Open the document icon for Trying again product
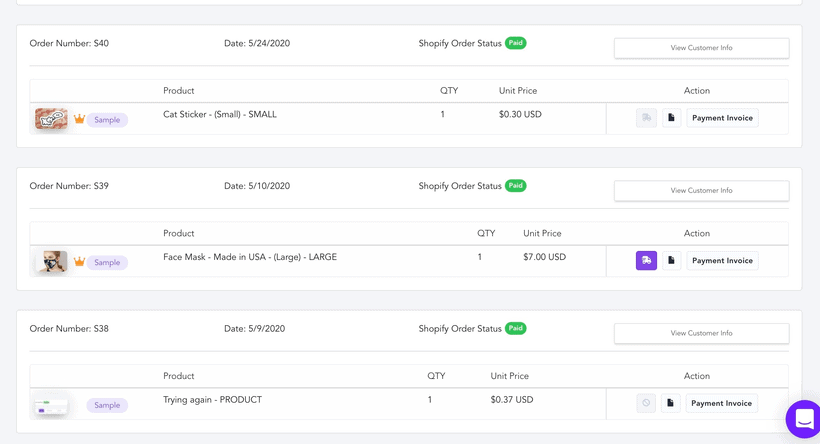The width and height of the screenshot is (820, 444). 670,403
